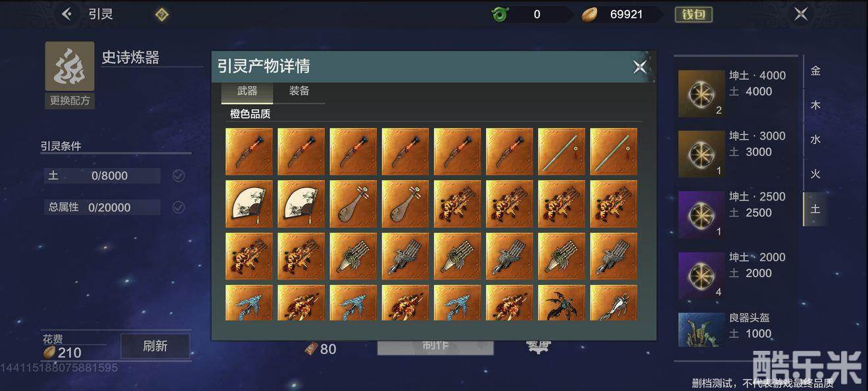Viewport: 868px width, 391px height.
Task: Click the copper coin icon beside 69921
Action: pyautogui.click(x=589, y=14)
